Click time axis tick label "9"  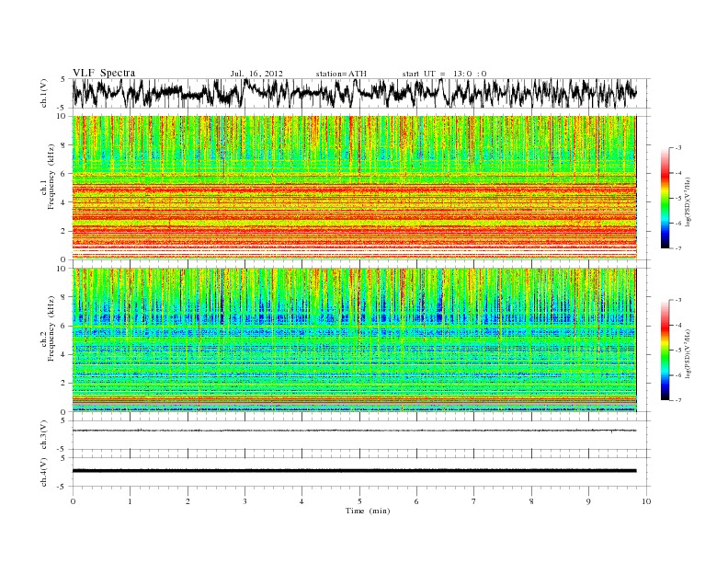(588, 501)
